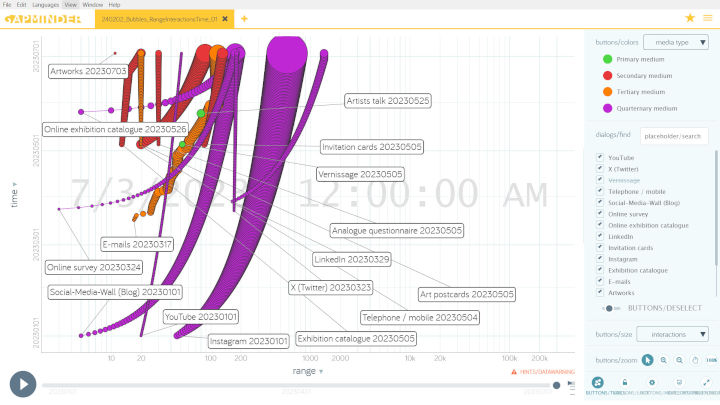The width and height of the screenshot is (720, 405).
Task: Open the gear options icon
Action: tap(652, 382)
